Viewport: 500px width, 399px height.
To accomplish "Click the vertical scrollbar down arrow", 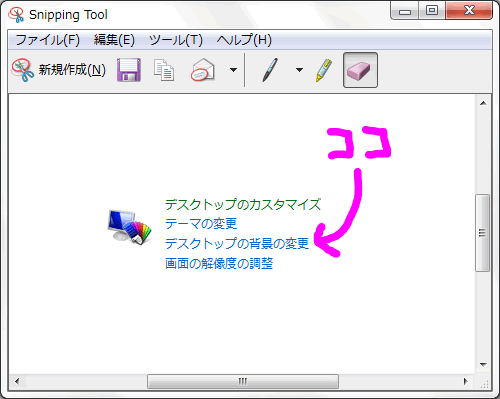I will [483, 364].
